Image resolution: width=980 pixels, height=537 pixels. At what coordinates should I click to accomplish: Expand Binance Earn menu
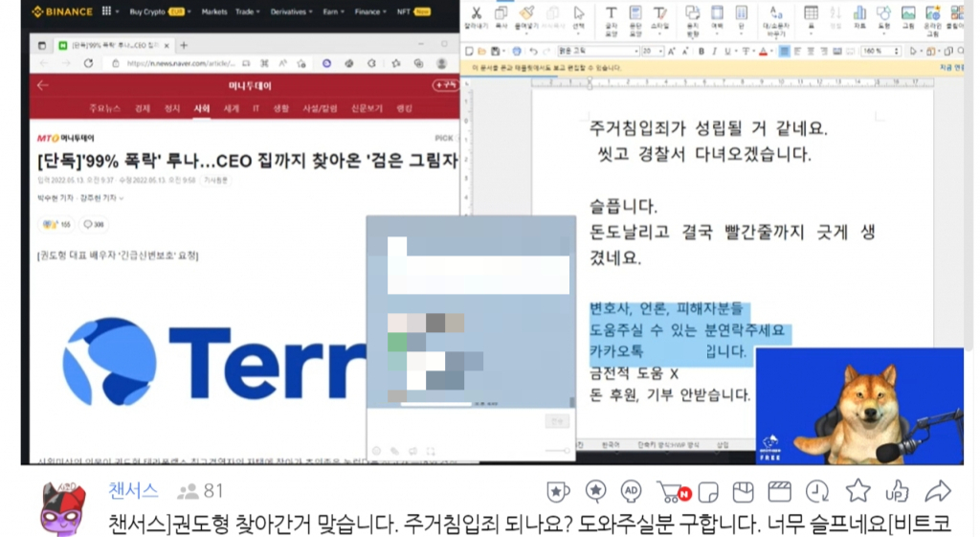point(333,11)
